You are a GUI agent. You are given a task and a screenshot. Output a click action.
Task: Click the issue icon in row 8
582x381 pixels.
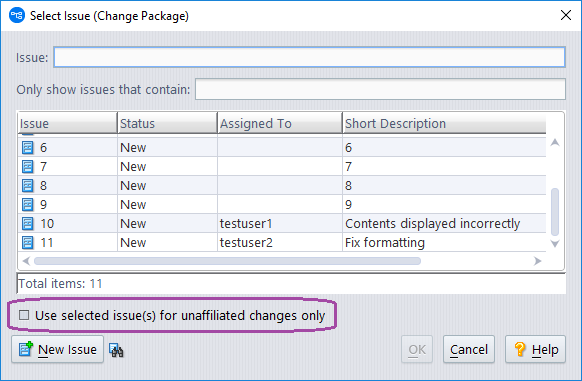pos(27,185)
